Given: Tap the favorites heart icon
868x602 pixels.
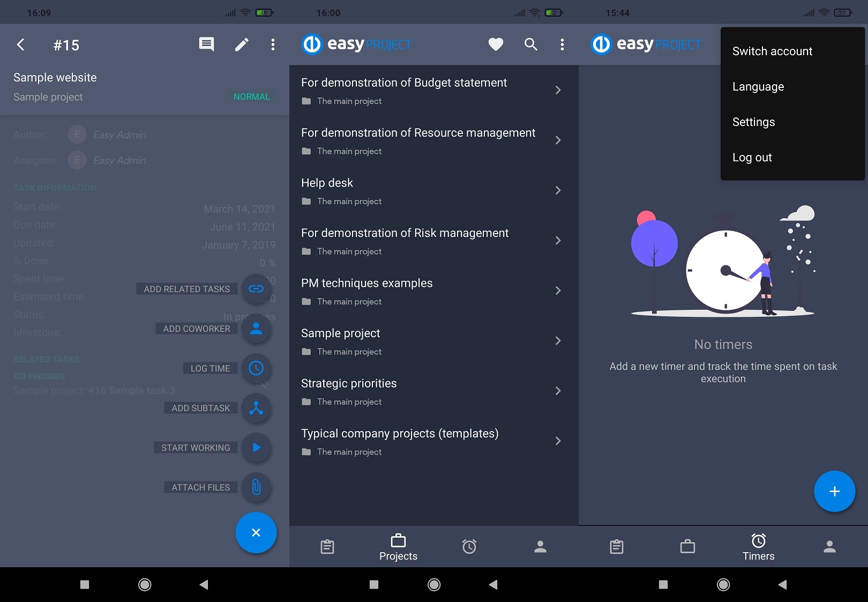Looking at the screenshot, I should tap(495, 44).
